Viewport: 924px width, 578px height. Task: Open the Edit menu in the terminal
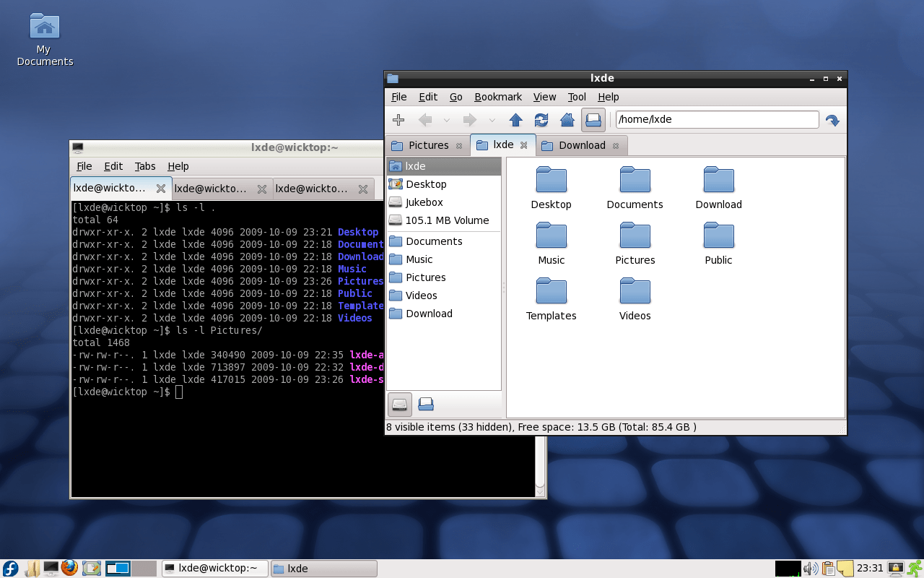tap(113, 165)
